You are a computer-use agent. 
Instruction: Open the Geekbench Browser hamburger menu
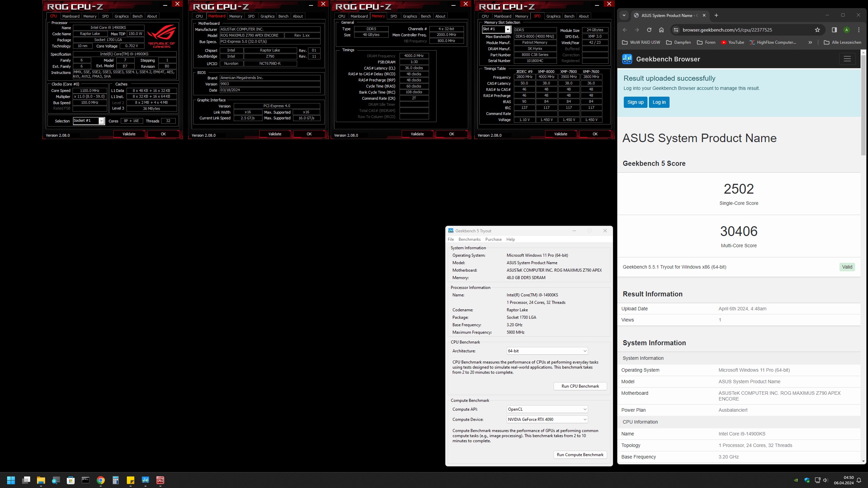[847, 59]
